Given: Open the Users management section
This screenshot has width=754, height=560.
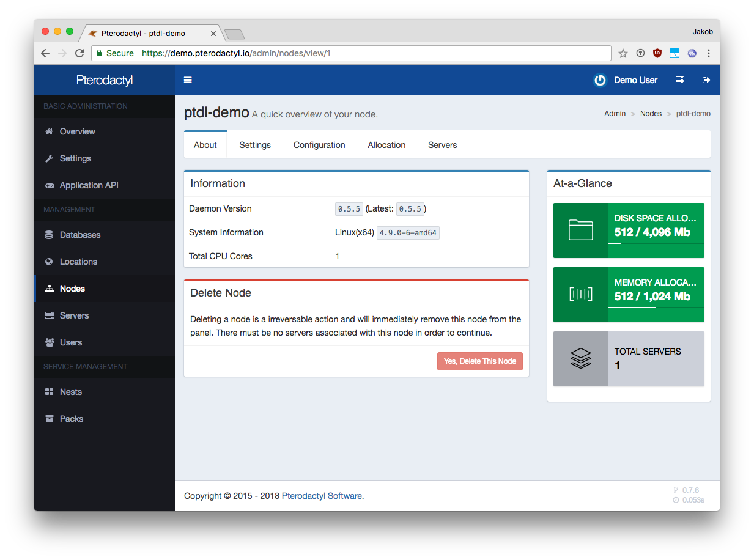Looking at the screenshot, I should [x=70, y=342].
